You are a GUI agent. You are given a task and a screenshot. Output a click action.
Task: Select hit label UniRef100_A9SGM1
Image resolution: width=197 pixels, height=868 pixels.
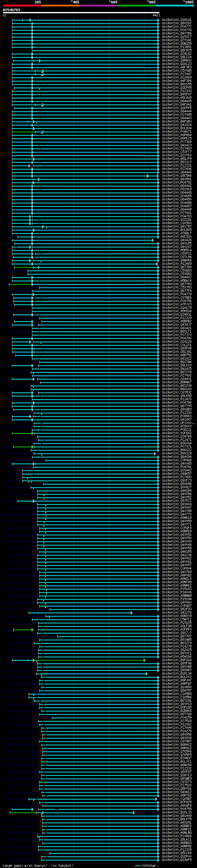[177, 822]
